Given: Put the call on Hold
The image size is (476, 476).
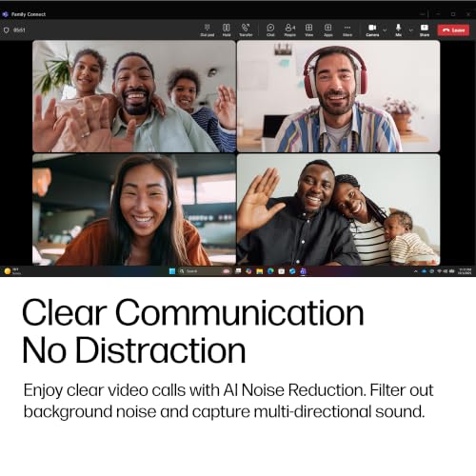Looking at the screenshot, I should (227, 30).
